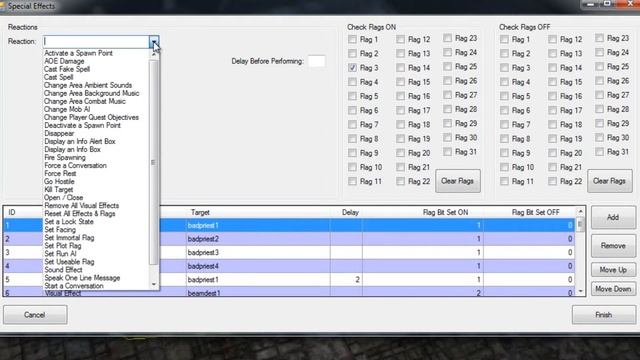
Task: Click the Delay column header
Action: [x=350, y=212]
